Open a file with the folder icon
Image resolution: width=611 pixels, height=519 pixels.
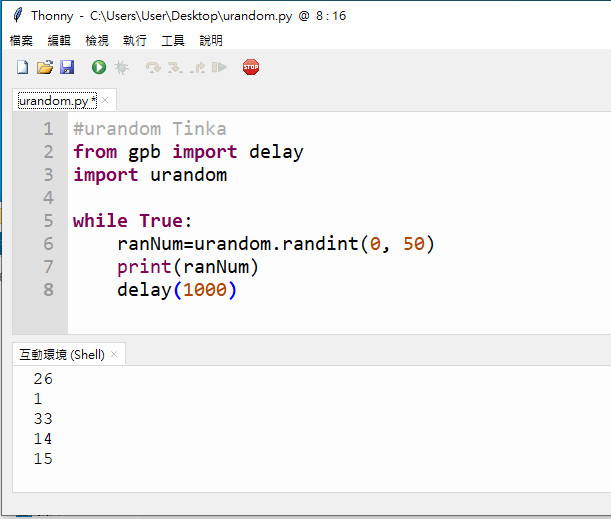tap(45, 67)
